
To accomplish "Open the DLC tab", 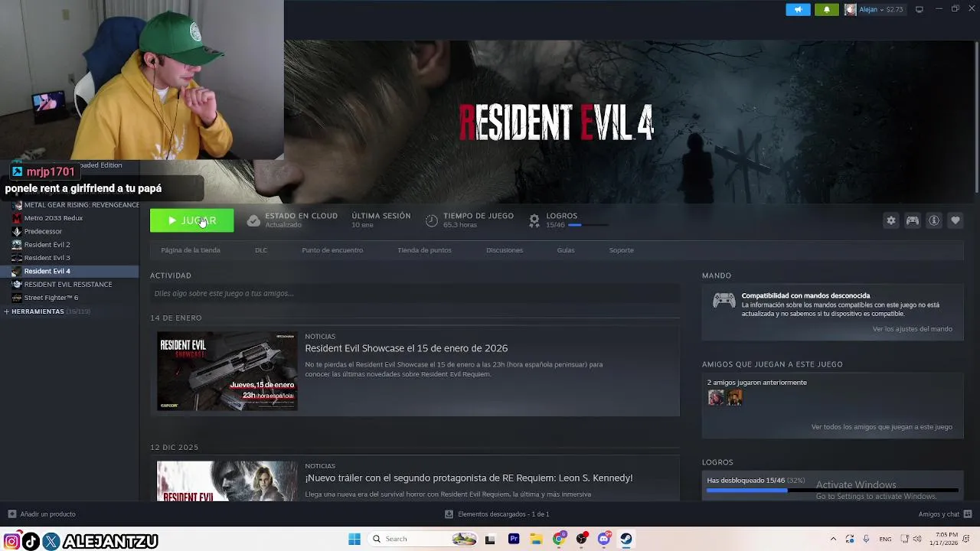I will click(x=261, y=250).
